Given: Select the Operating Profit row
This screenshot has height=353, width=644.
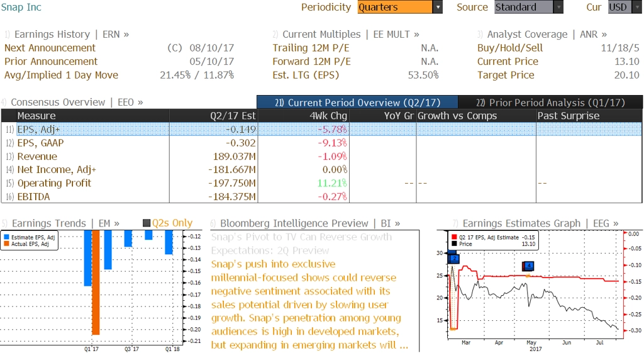Looking at the screenshot, I should pyautogui.click(x=321, y=183).
